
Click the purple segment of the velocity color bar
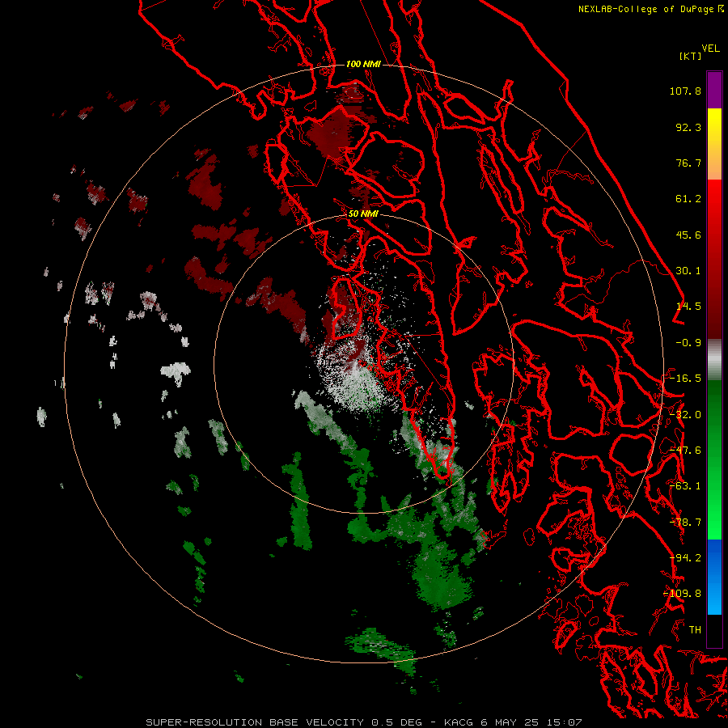click(714, 90)
